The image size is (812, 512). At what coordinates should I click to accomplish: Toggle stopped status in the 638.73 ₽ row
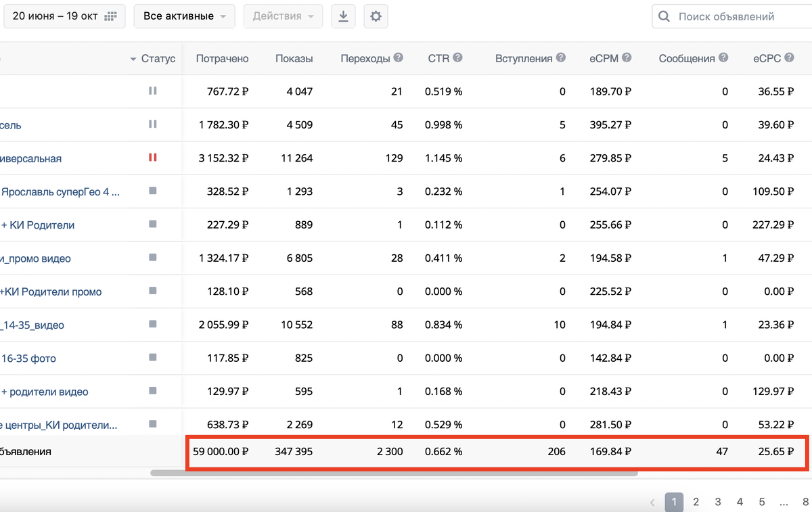(x=152, y=424)
